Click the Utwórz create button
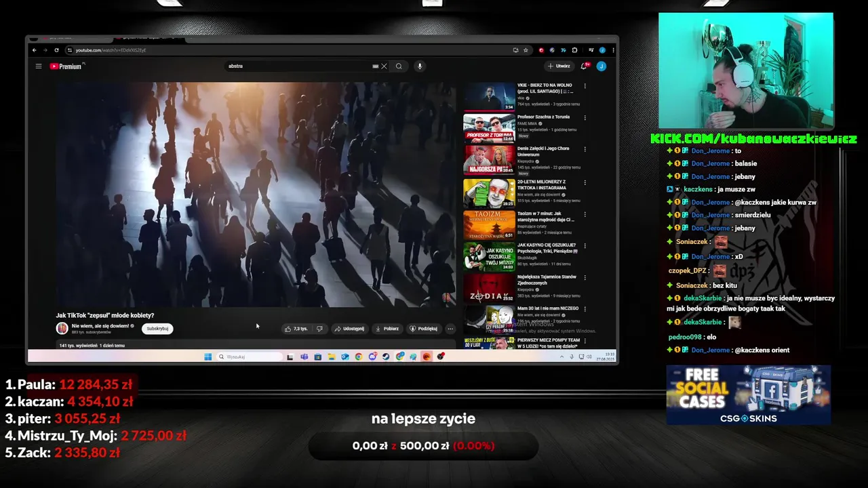The image size is (868, 488). pos(559,66)
